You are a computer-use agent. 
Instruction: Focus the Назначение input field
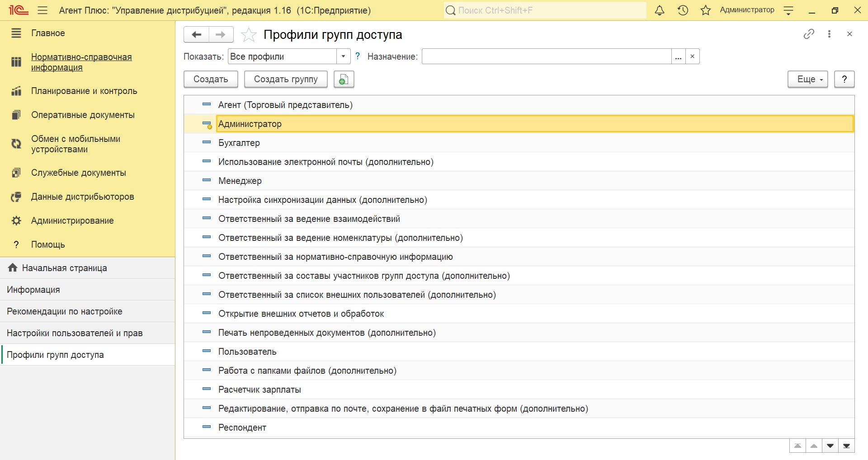(547, 56)
